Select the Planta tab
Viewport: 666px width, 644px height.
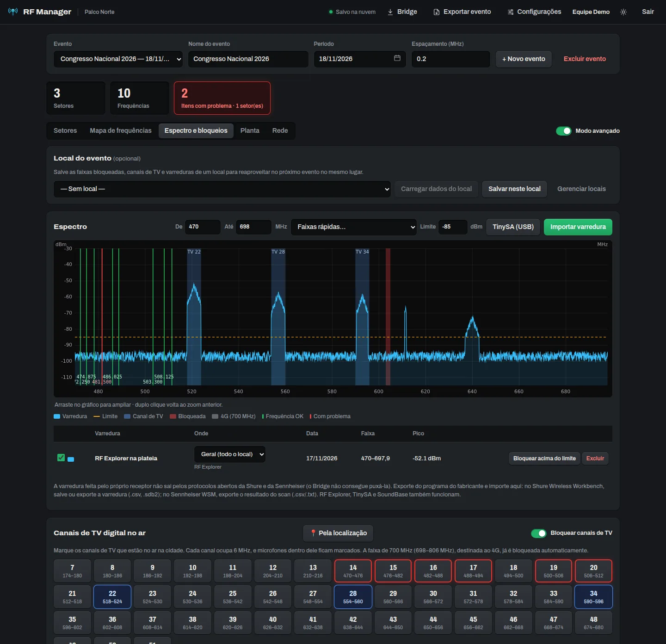pyautogui.click(x=250, y=131)
